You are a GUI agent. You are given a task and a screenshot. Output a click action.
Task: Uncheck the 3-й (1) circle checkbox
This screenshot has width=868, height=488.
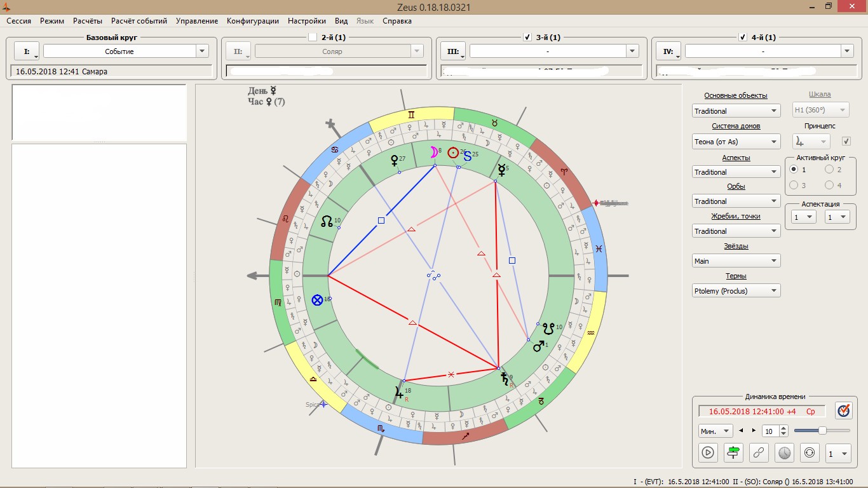(x=527, y=37)
